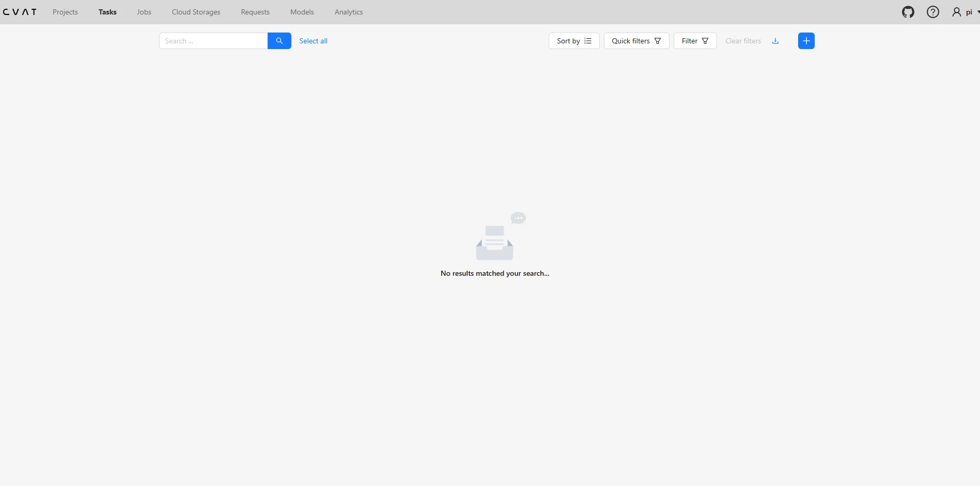Switch to the Models page
This screenshot has width=980, height=486.
click(302, 12)
